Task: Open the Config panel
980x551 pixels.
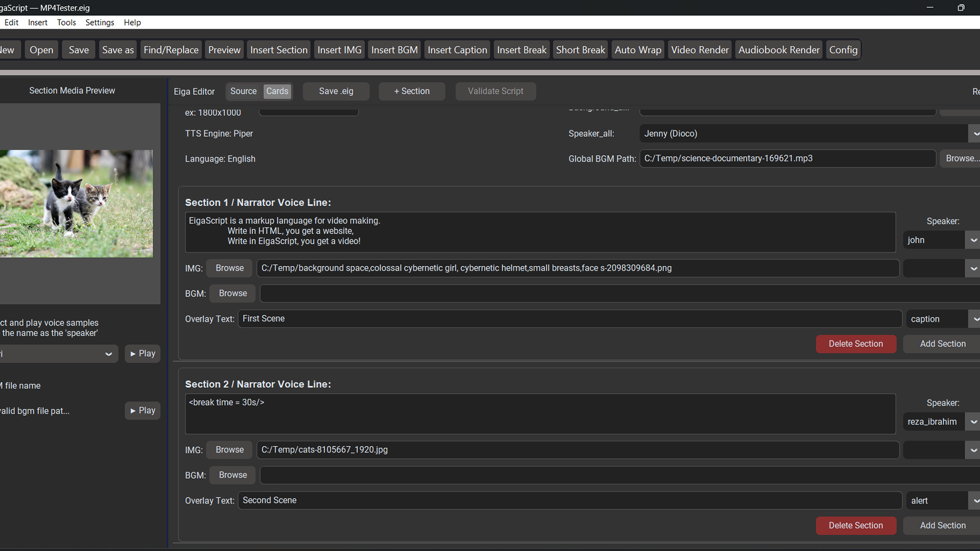Action: pos(843,49)
